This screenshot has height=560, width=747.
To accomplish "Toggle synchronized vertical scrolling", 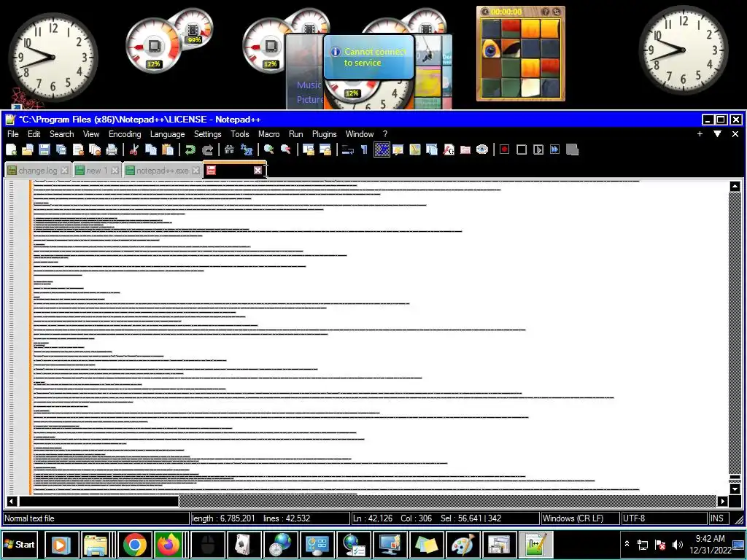I will click(x=309, y=150).
